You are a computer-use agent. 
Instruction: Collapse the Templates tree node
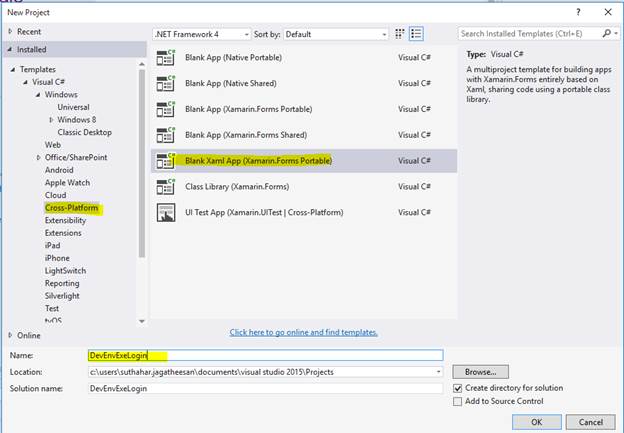13,69
